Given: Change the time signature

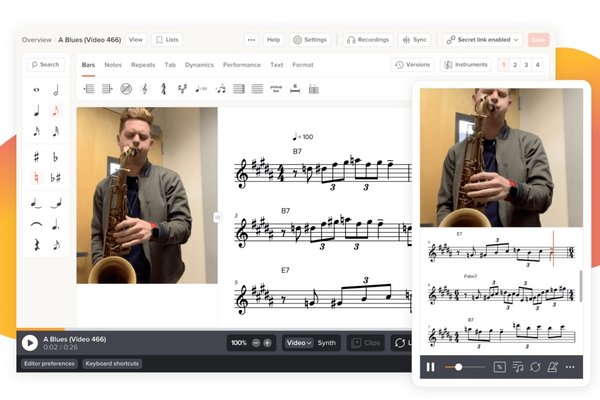Looking at the screenshot, I should [x=163, y=89].
